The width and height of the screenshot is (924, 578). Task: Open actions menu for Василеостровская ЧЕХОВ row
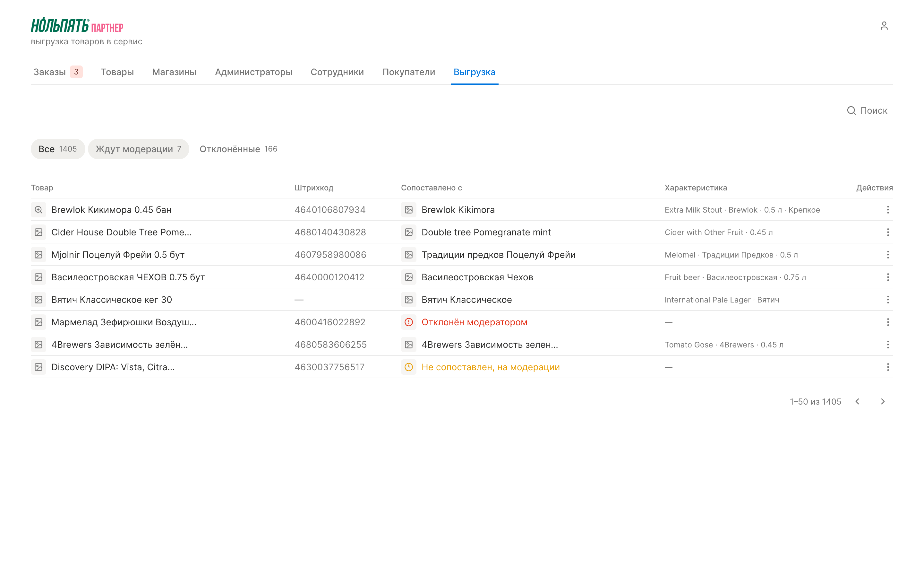point(888,277)
